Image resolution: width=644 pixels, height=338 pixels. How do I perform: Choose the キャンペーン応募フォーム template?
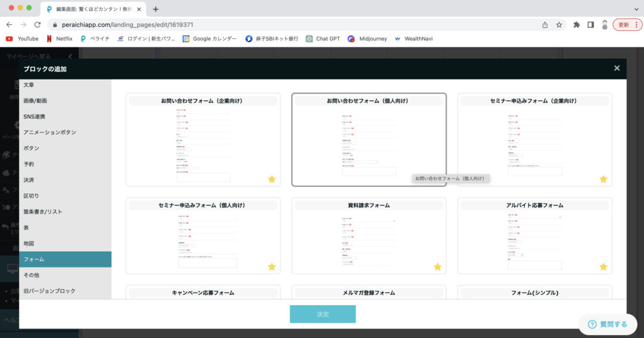coord(203,293)
